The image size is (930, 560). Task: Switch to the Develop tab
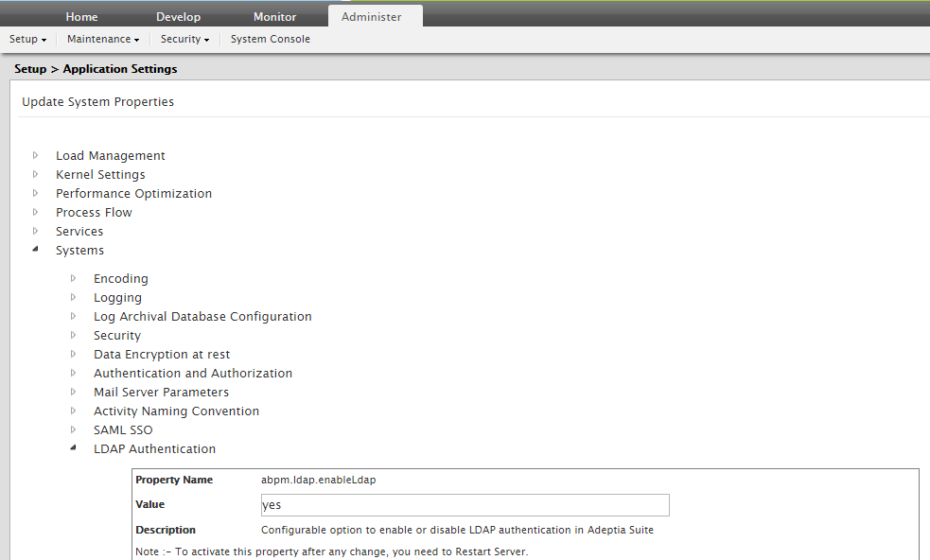click(178, 17)
